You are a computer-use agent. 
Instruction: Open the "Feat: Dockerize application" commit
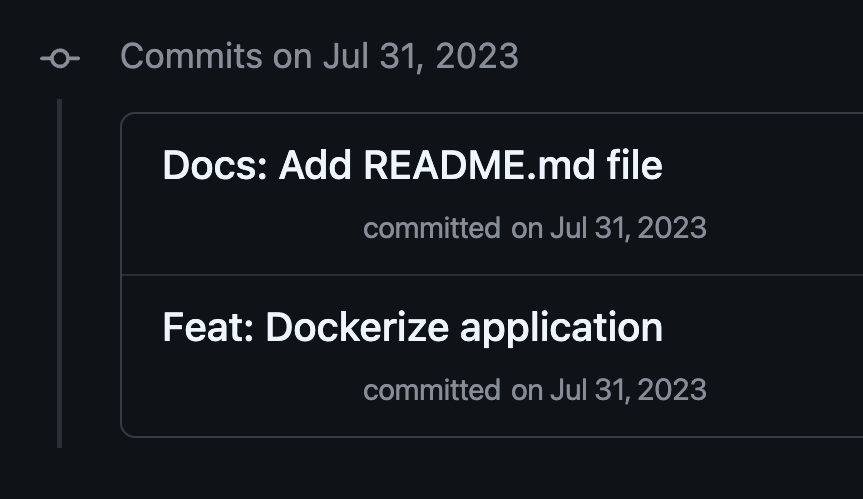pos(412,327)
